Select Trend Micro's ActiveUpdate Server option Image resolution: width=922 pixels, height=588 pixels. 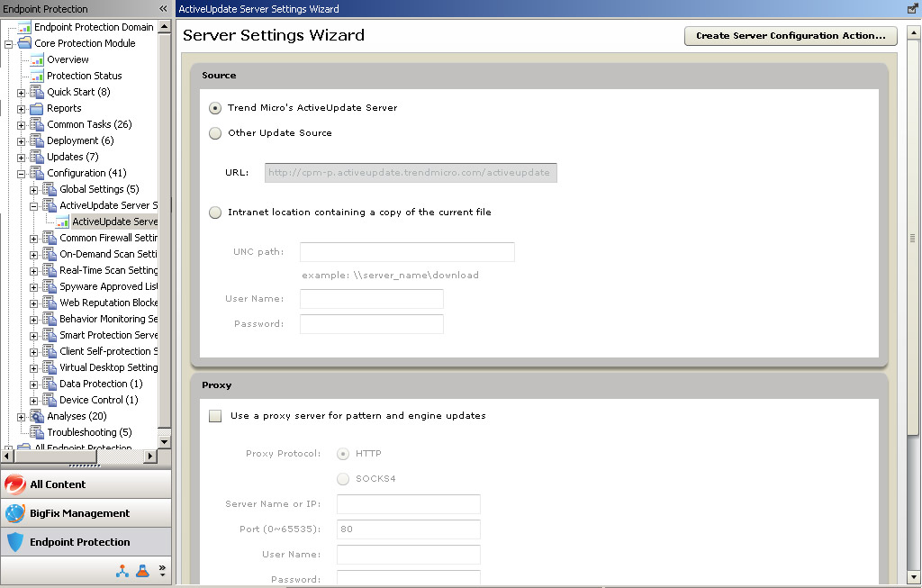(x=214, y=108)
